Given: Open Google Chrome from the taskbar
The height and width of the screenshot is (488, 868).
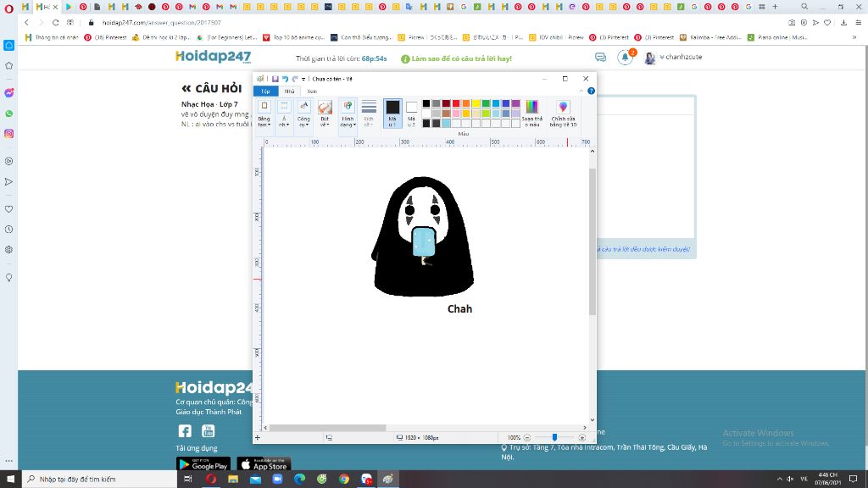Looking at the screenshot, I should (344, 480).
